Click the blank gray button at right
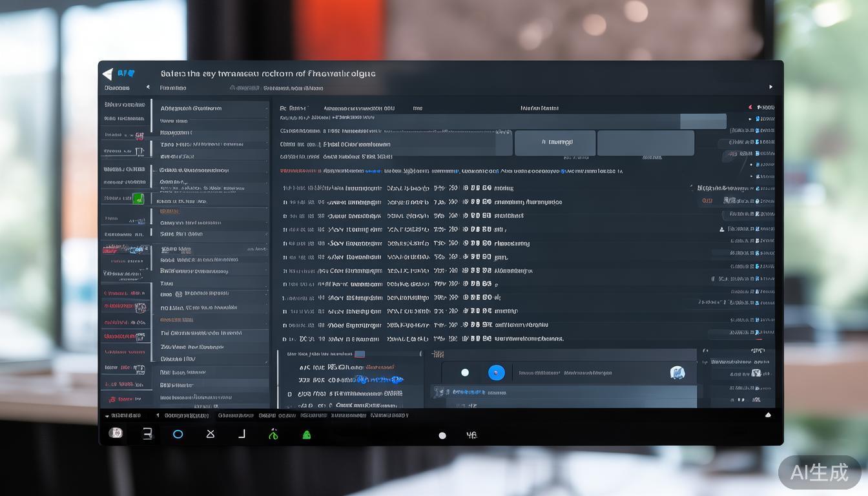Viewport: 868px width, 496px height. [645, 143]
